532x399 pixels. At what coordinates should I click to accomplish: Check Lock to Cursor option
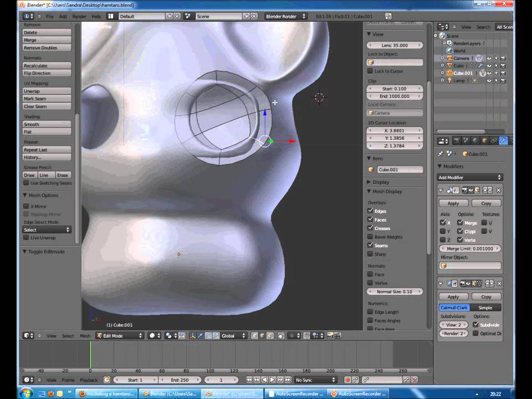pyautogui.click(x=370, y=71)
